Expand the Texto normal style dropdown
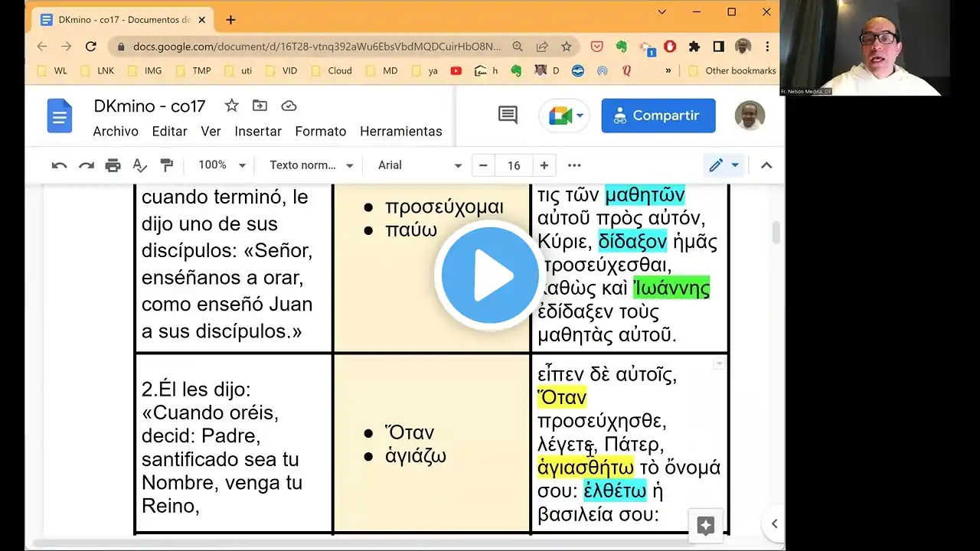The width and height of the screenshot is (980, 551). [311, 165]
